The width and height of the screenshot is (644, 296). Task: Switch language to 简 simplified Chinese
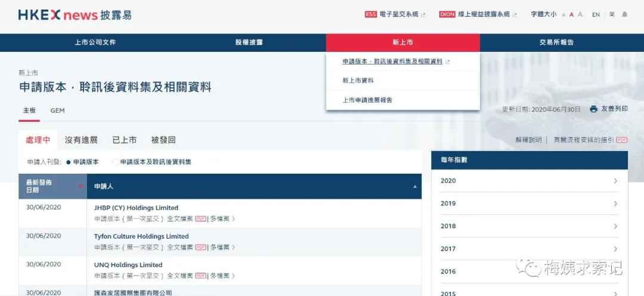[612, 14]
